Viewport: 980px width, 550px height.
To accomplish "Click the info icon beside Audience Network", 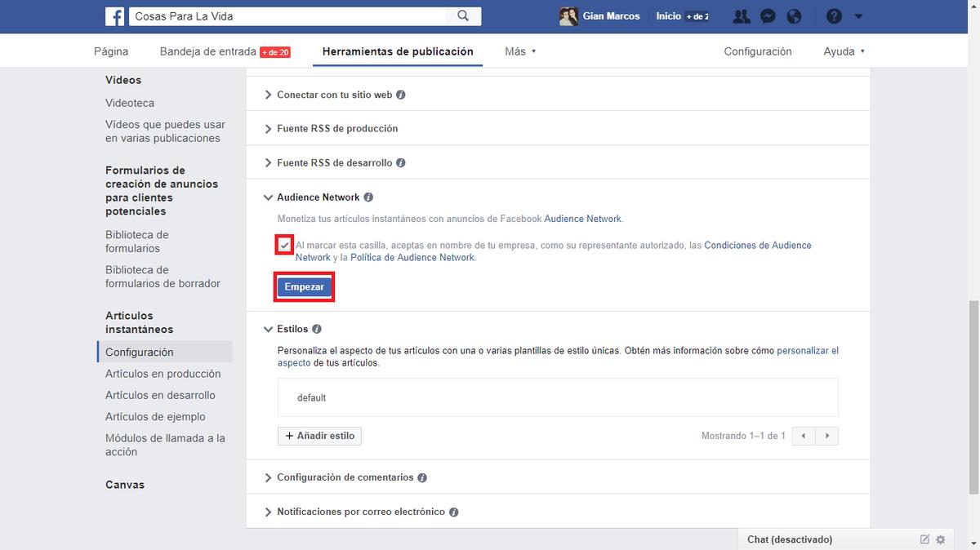I will pyautogui.click(x=368, y=197).
